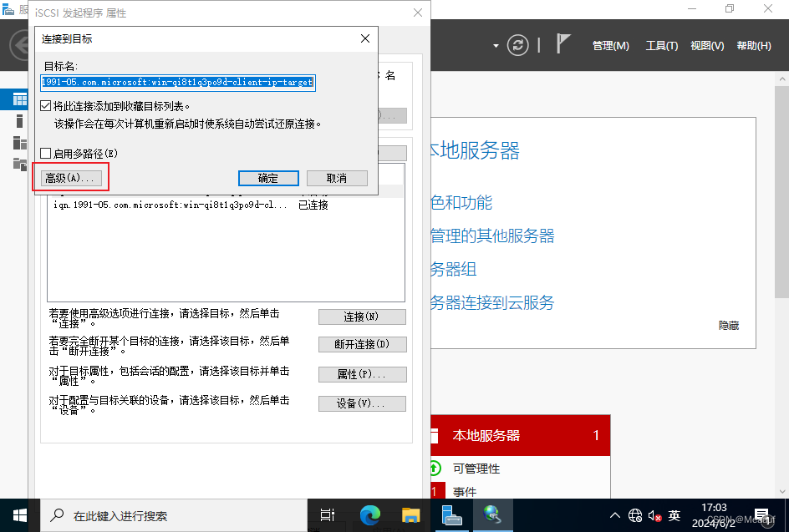789x532 pixels.
Task: Open the Action Center notification icon
Action: pyautogui.click(x=763, y=515)
